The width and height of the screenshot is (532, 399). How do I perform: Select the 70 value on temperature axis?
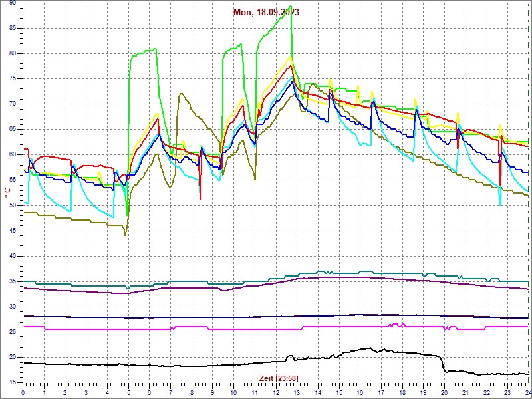13,104
